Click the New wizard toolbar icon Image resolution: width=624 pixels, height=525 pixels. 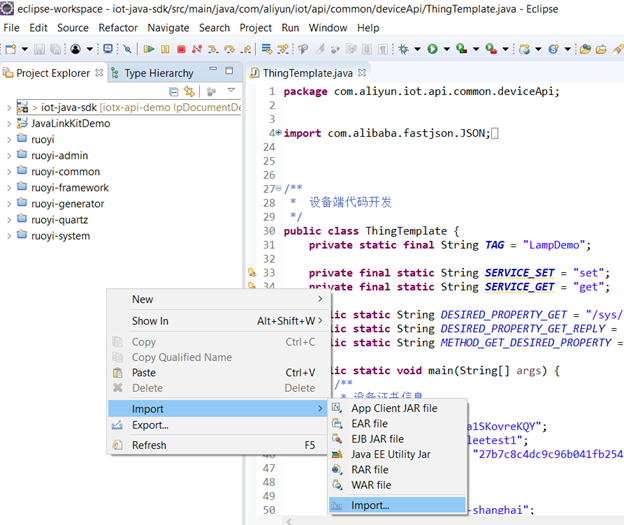(x=11, y=49)
